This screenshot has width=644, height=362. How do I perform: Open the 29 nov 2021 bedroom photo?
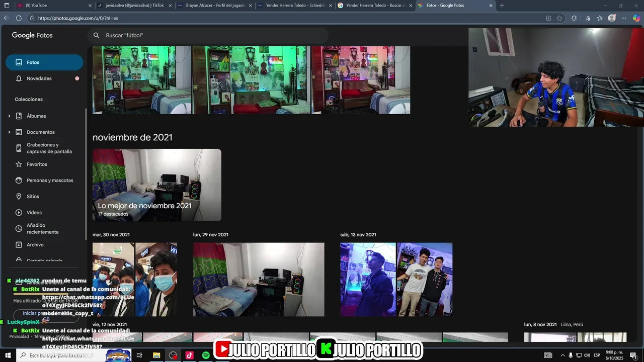(259, 280)
